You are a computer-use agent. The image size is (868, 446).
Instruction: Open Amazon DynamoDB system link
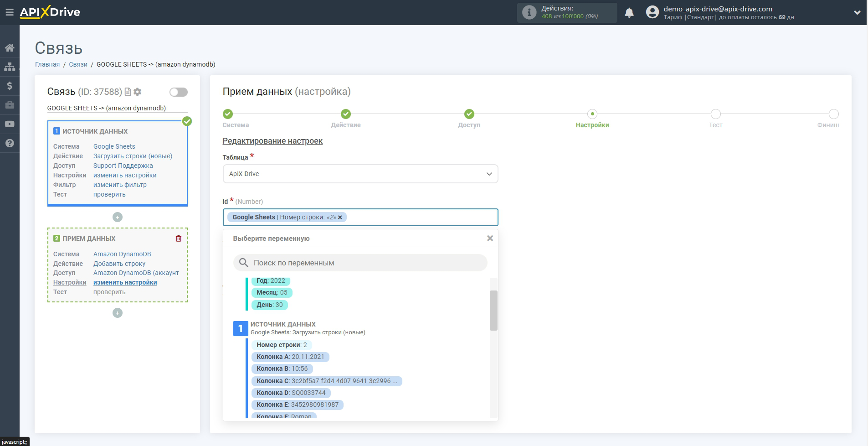122,254
